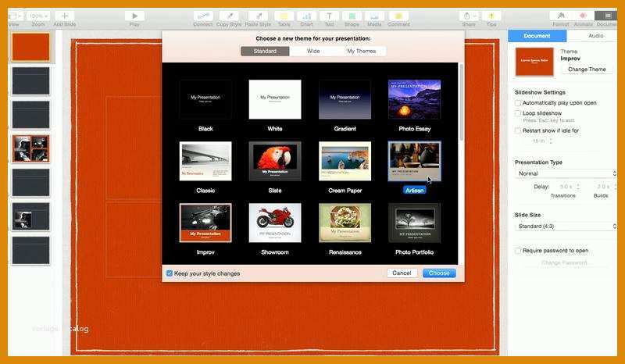Click the Format inspector icon

(561, 16)
